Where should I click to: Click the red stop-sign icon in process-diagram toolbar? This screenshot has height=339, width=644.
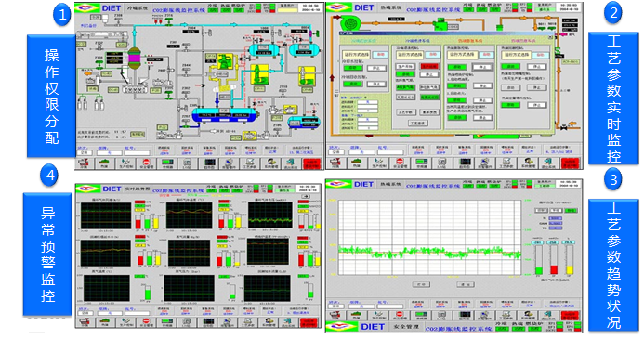coord(146,163)
